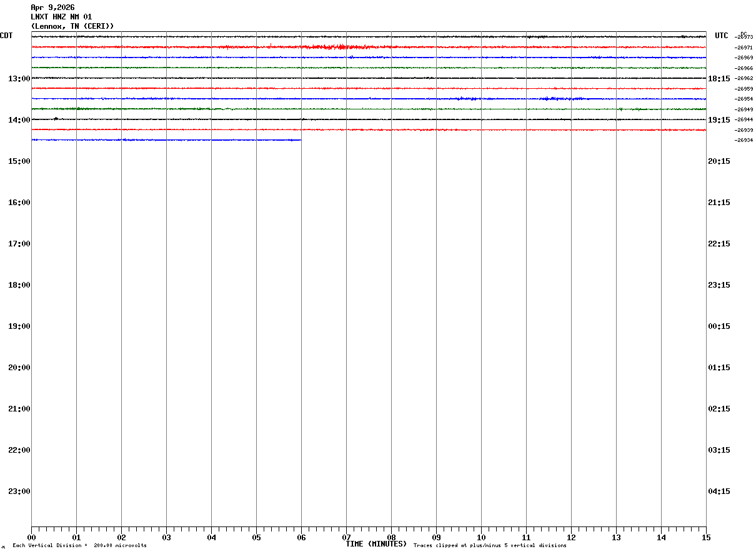Click the 02:15 UTC time label
The width and height of the screenshot is (756, 554).
719,409
